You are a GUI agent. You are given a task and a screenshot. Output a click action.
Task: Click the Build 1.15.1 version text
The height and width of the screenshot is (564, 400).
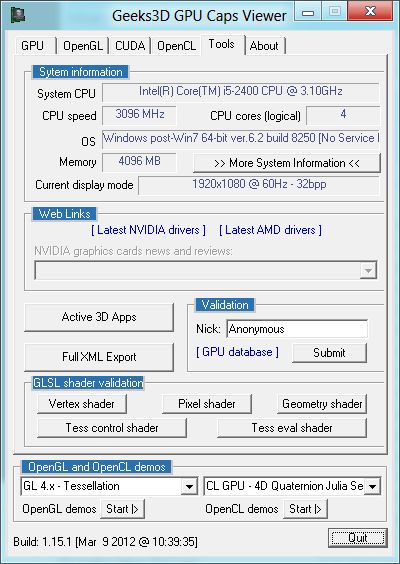[x=105, y=542]
